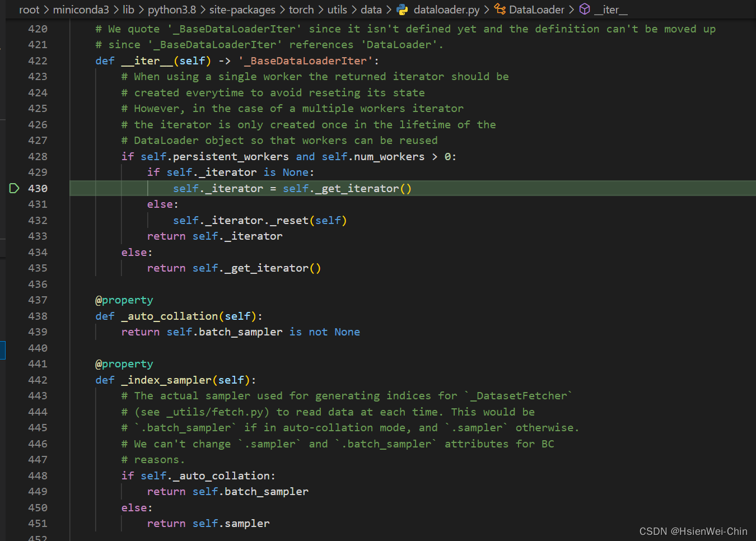
Task: Click '@property' decorator on line 437
Action: pos(124,300)
